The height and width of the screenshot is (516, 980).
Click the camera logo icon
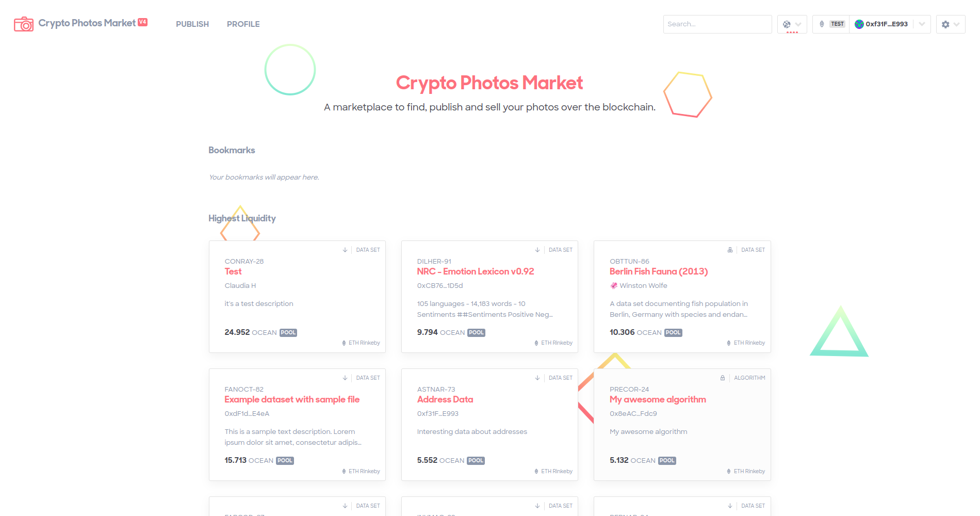click(x=24, y=24)
